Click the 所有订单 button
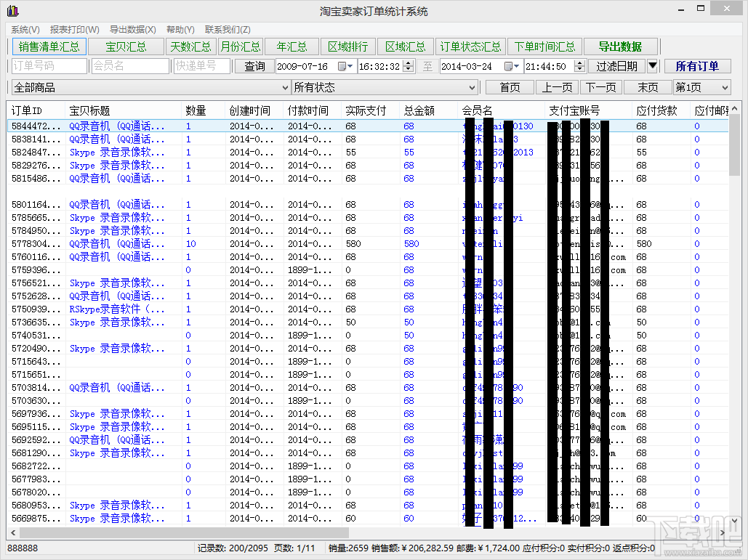Viewport: 748px width, 560px height. 697,66
